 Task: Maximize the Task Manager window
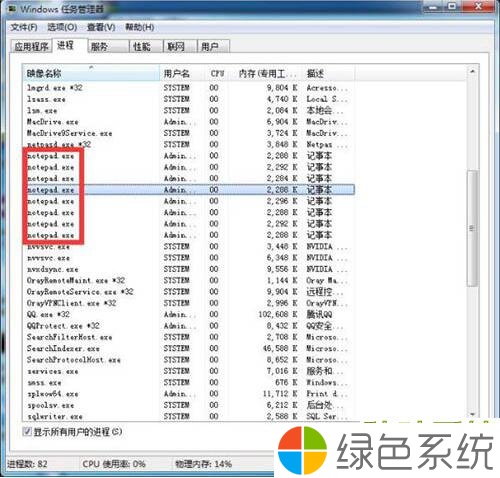coord(452,6)
